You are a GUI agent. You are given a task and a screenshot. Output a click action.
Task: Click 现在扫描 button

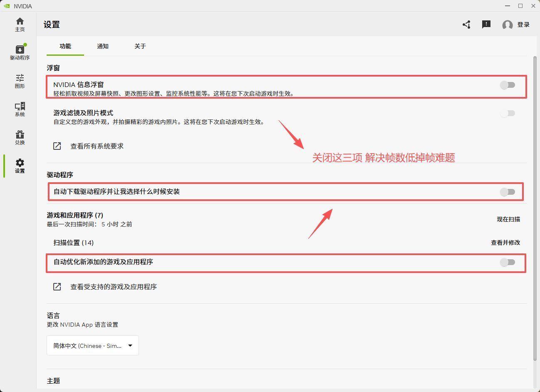coord(508,219)
